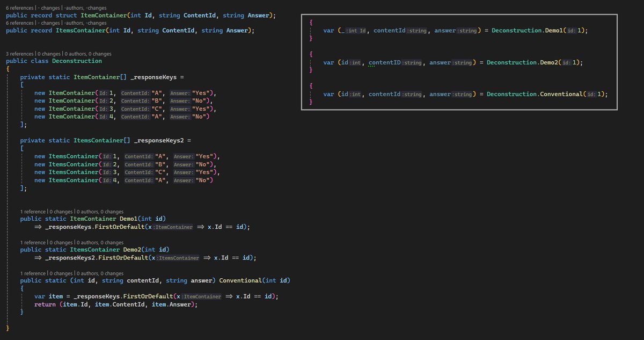
Task: Click FirstOrDefault in the Demo2 method body
Action: click(x=122, y=258)
